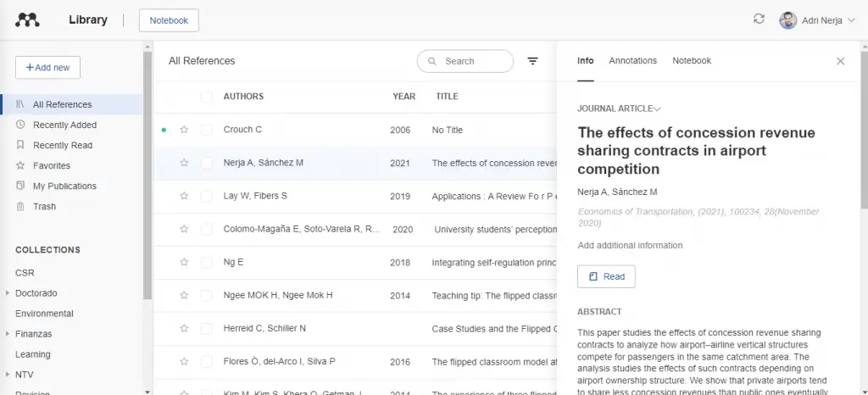Select the Ngee MOK H row checkbox
The image size is (868, 395).
pyautogui.click(x=207, y=296)
